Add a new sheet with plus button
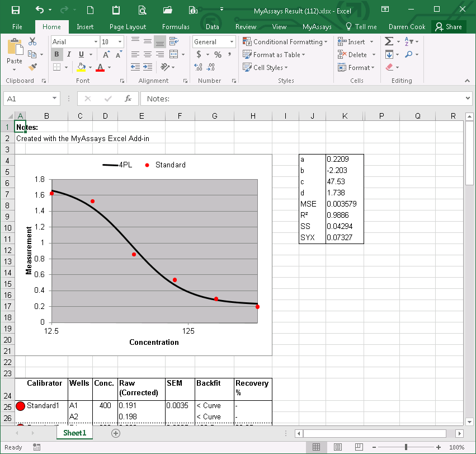 point(116,433)
